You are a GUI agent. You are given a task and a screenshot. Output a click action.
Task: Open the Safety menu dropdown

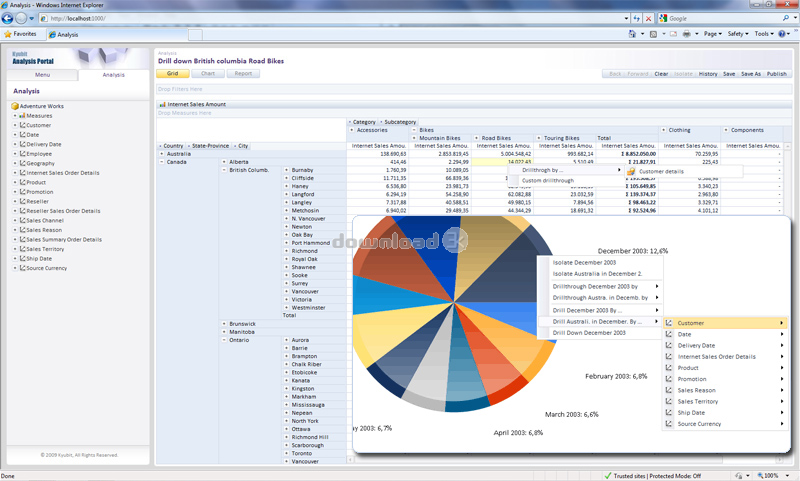[738, 34]
